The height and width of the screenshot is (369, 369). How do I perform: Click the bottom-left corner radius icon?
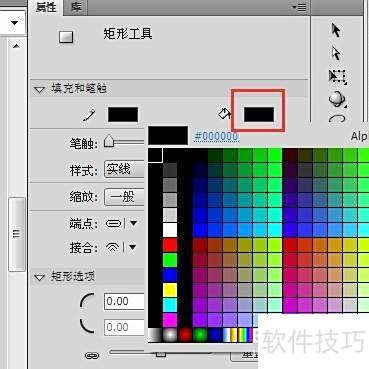pyautogui.click(x=87, y=325)
